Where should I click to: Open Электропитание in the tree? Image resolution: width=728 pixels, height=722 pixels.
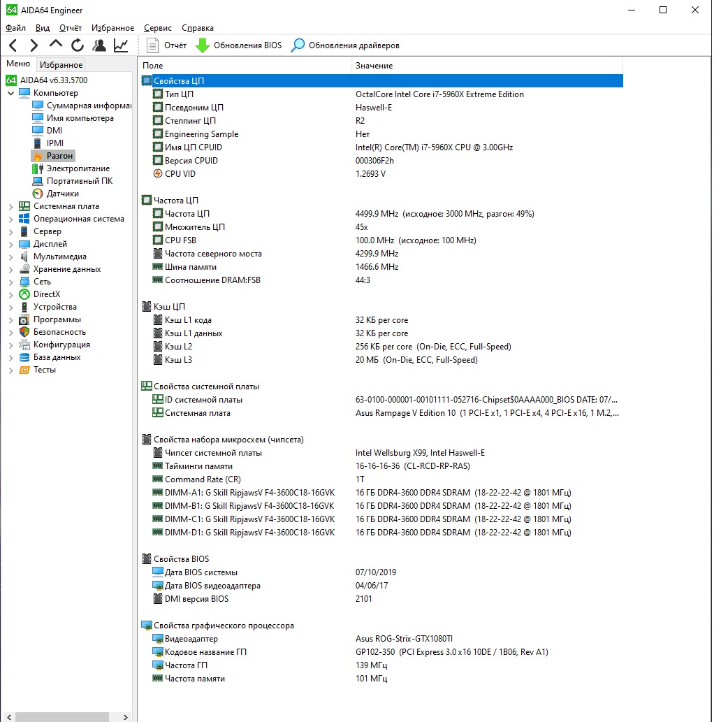(71, 168)
